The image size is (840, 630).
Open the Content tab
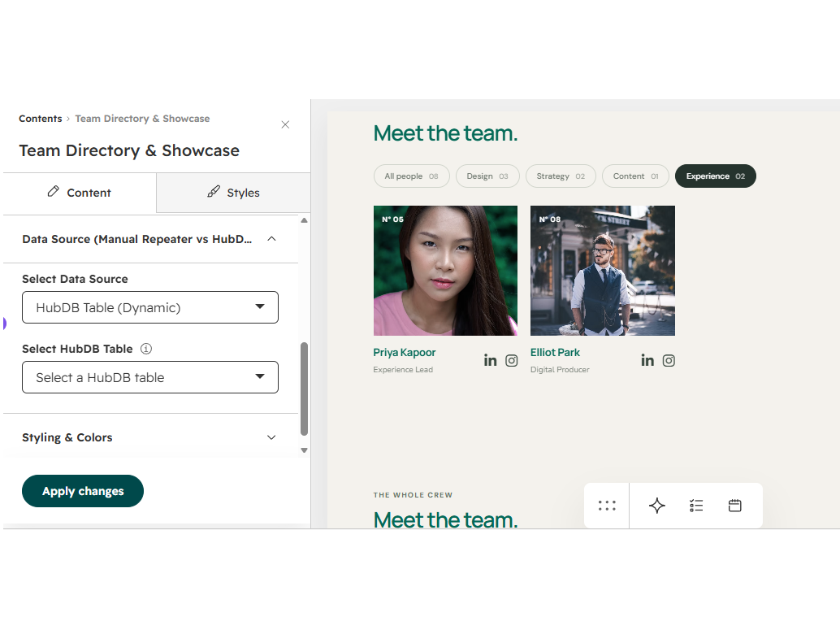point(80,193)
